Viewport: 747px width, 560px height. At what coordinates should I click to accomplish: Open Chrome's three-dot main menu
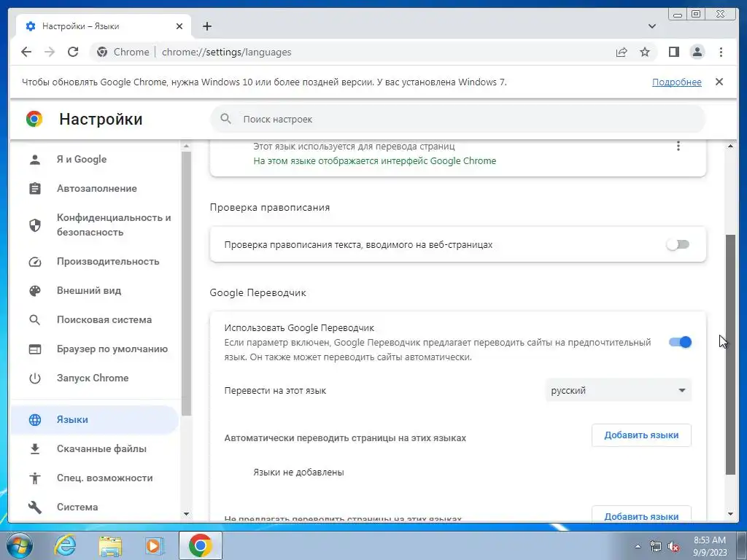(x=721, y=52)
